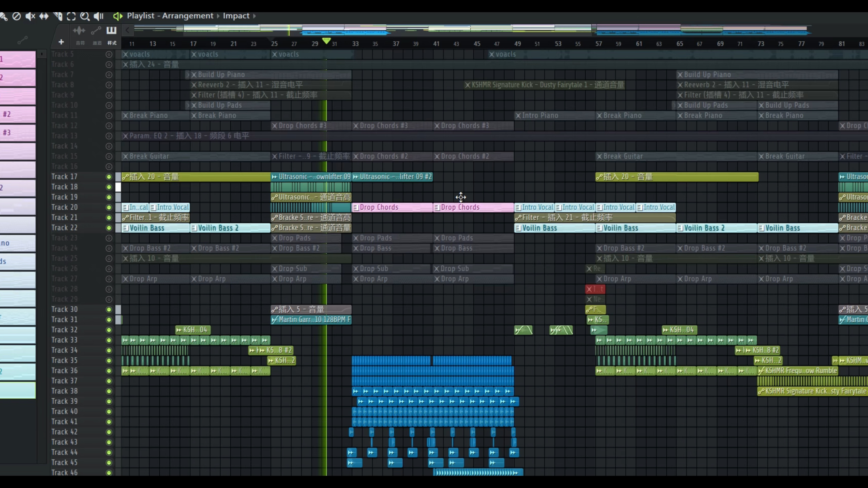Click the green playhead marker on the timeline
This screenshot has height=488, width=868.
click(326, 41)
